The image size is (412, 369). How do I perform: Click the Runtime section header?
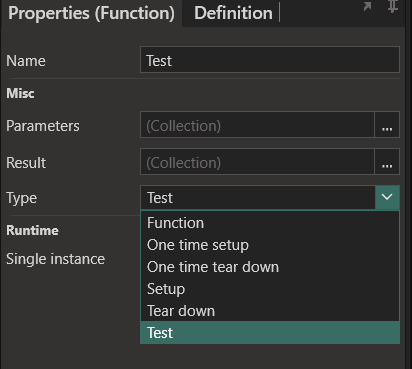32,230
